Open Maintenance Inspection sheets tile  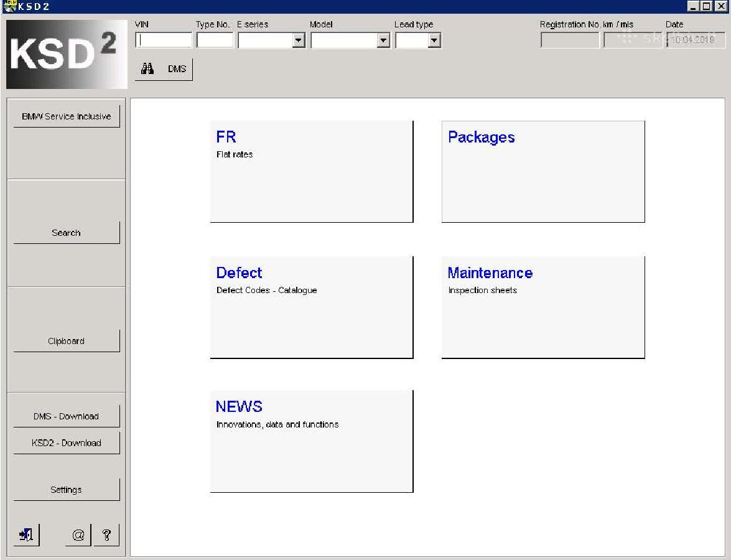pos(543,307)
